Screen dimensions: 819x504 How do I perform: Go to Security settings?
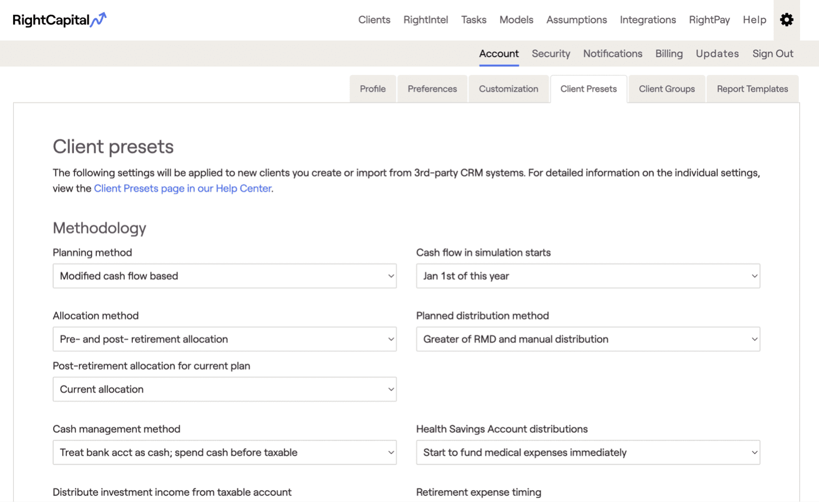[551, 54]
